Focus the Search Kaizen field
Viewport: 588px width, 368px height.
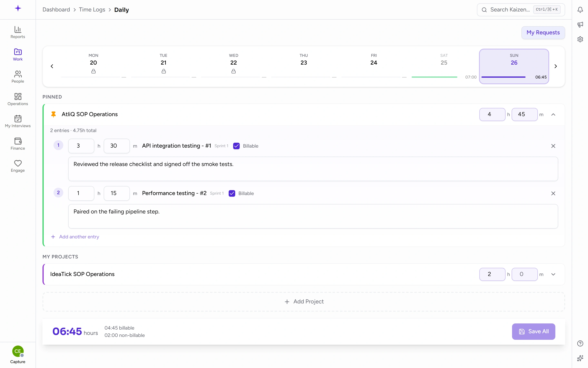[521, 10]
